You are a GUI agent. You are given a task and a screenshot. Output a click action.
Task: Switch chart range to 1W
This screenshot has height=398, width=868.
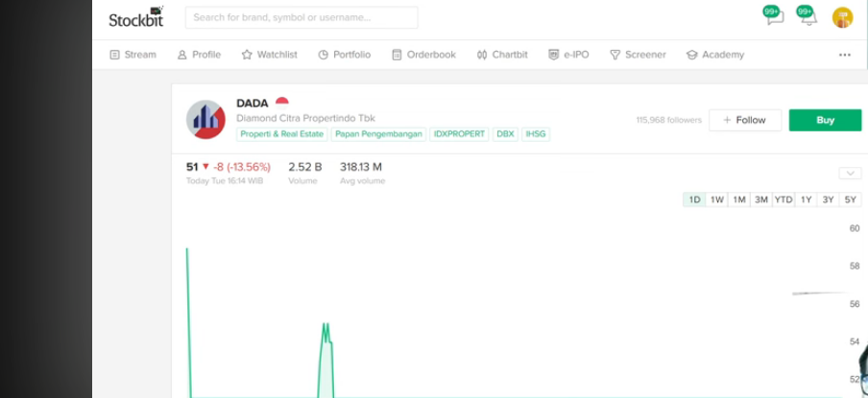click(x=716, y=199)
